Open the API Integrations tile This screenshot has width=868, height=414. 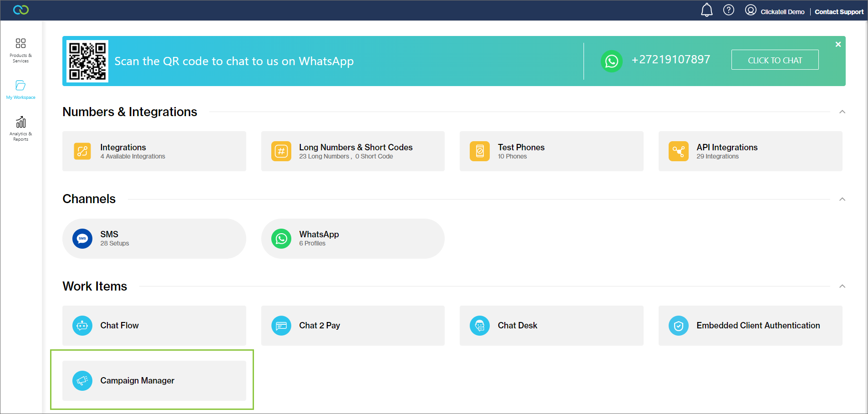point(750,151)
